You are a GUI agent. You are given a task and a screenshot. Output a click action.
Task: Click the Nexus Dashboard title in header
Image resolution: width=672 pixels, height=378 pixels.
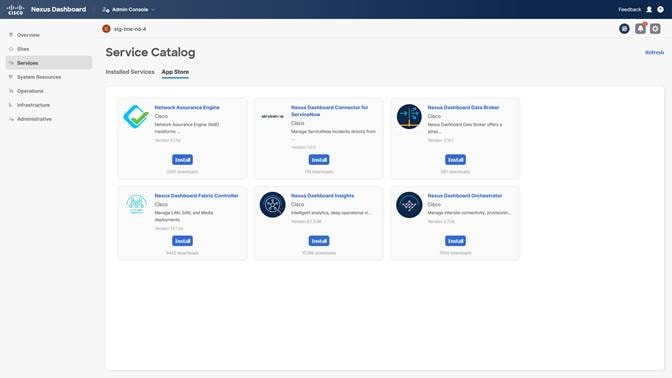click(59, 9)
